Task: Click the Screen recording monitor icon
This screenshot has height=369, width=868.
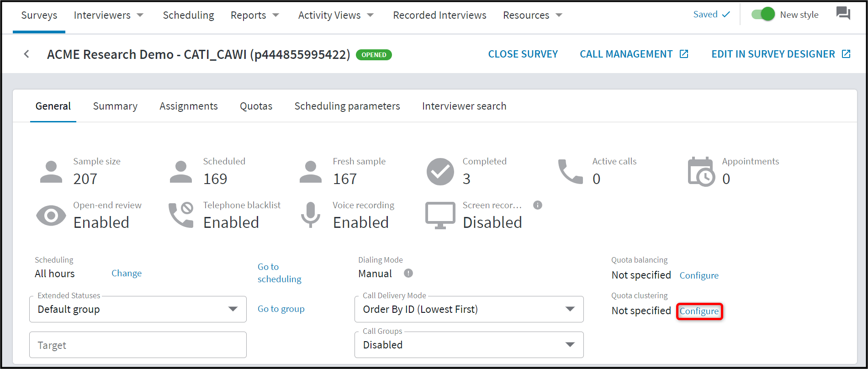Action: point(440,216)
